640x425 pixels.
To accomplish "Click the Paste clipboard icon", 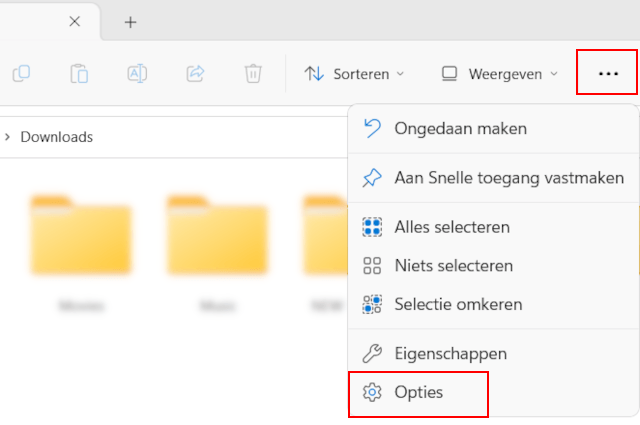I will click(79, 73).
